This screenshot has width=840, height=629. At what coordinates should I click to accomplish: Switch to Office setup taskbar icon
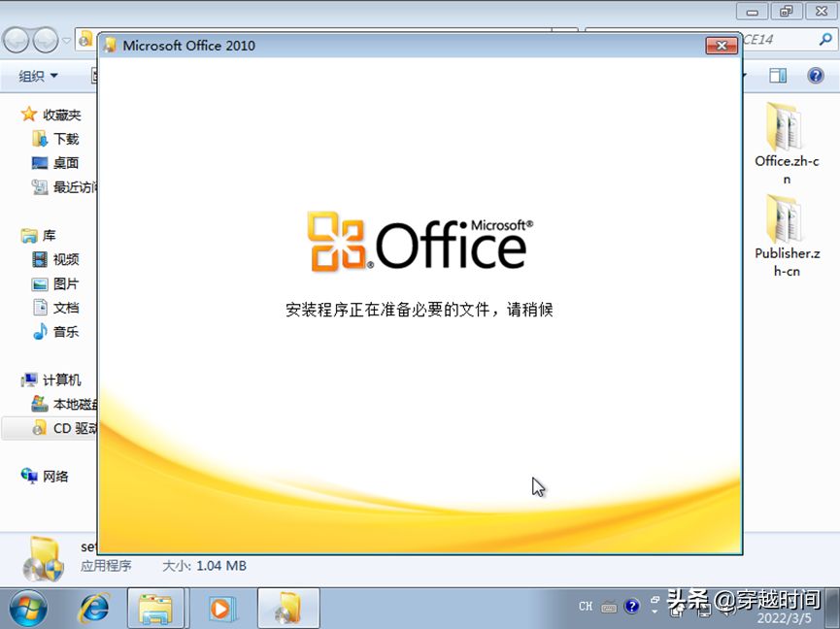pos(288,609)
